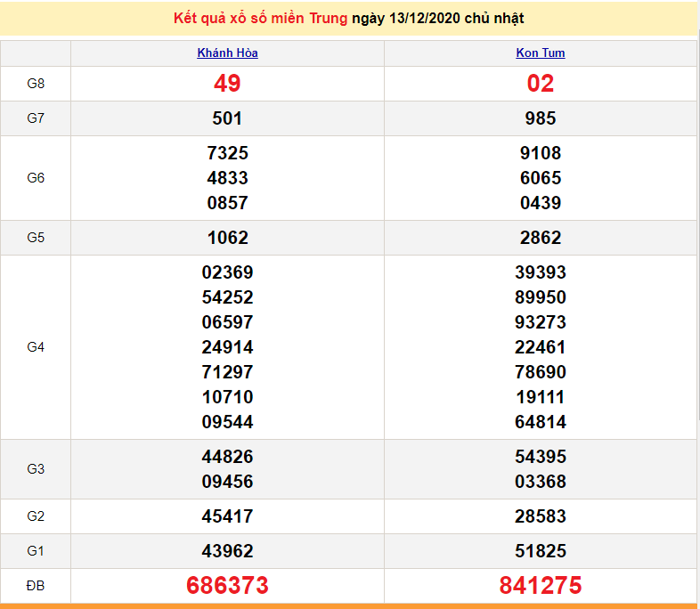Click Kon Tum G3 number 03368
Image resolution: width=700 pixels, height=609 pixels.
coord(540,482)
